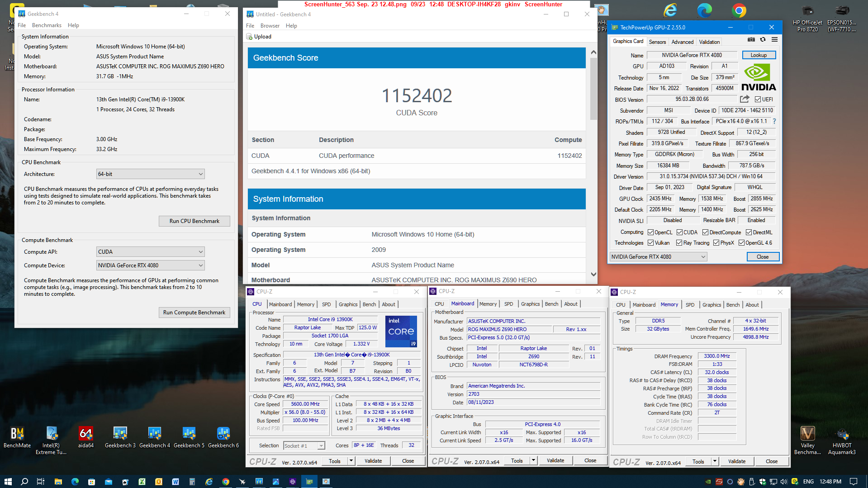Open the Compute API CUDA dropdown
The image size is (868, 488).
point(151,252)
